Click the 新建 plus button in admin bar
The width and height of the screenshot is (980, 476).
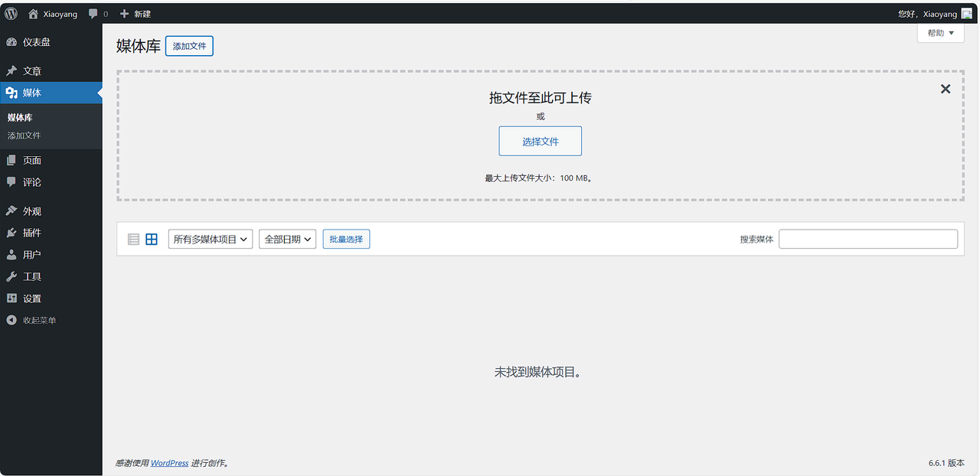click(136, 14)
